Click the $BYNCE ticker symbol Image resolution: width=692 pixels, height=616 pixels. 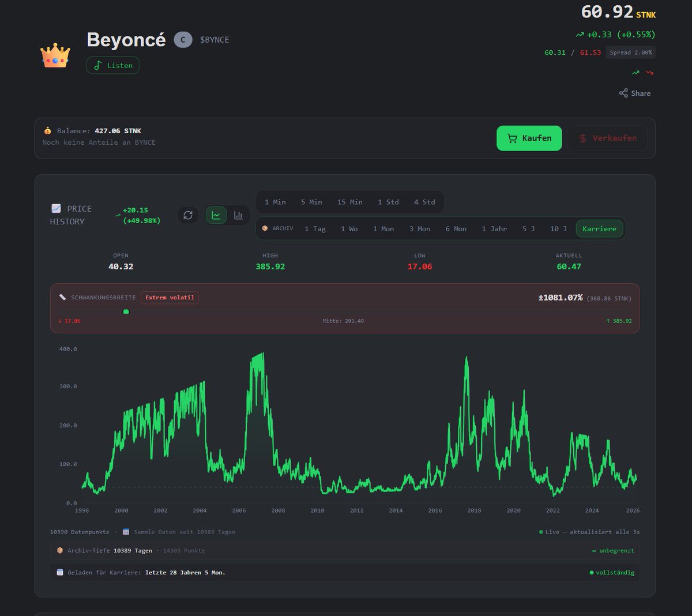(x=215, y=39)
